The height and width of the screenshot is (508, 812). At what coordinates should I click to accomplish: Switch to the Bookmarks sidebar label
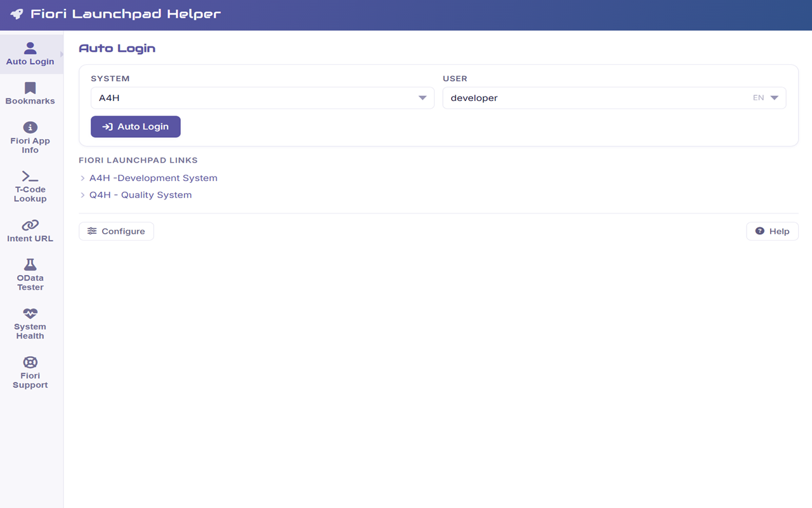[x=30, y=101]
